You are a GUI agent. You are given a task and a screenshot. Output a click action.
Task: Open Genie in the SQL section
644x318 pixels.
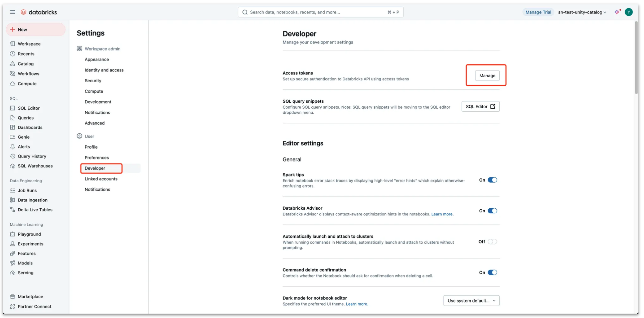tap(23, 137)
